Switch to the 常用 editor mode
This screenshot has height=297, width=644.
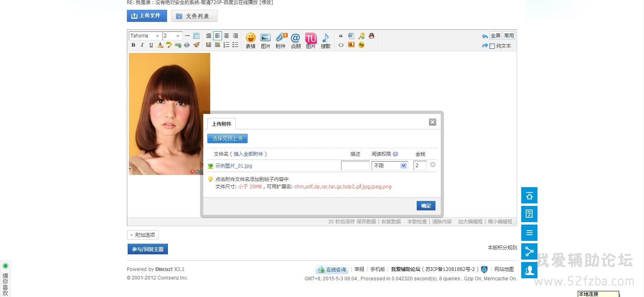pyautogui.click(x=509, y=36)
